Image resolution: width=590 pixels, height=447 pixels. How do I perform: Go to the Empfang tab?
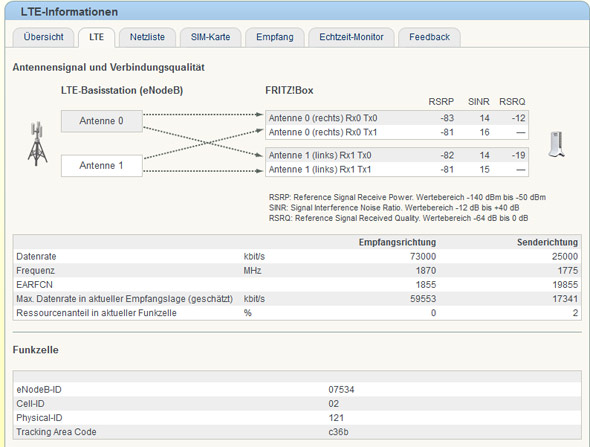coord(275,37)
